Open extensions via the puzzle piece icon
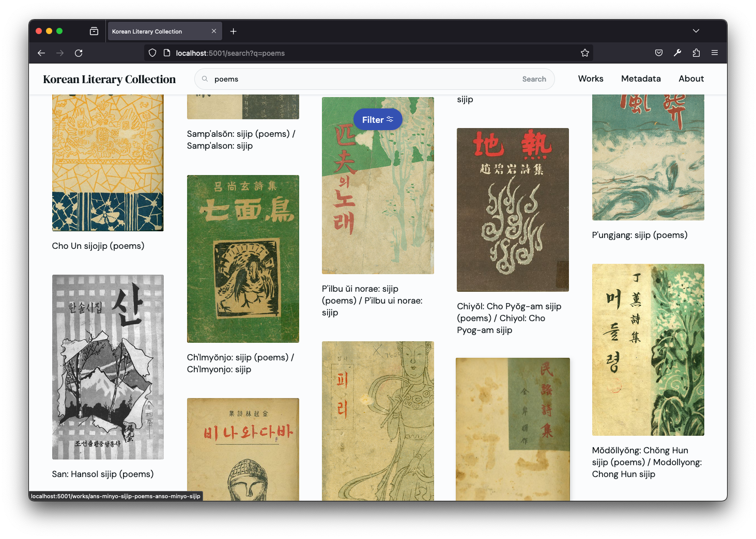 click(696, 53)
